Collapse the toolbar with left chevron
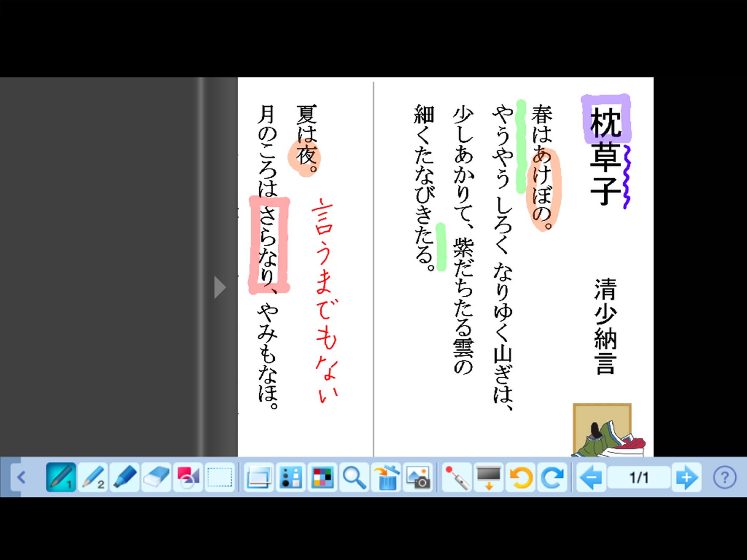747x560 pixels. click(x=21, y=477)
